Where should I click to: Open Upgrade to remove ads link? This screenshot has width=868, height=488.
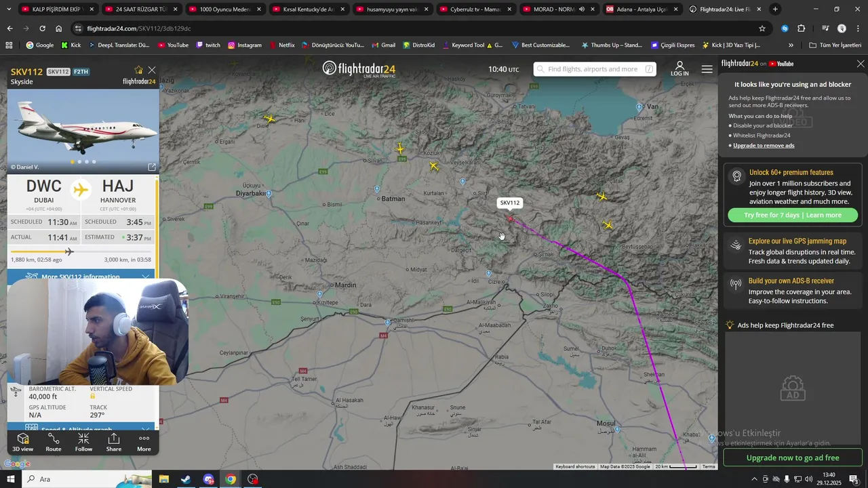(764, 146)
